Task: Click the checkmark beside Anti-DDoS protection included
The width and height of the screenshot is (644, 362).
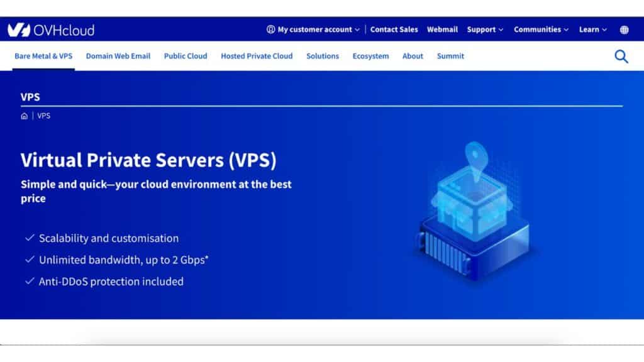Action: pyautogui.click(x=30, y=281)
